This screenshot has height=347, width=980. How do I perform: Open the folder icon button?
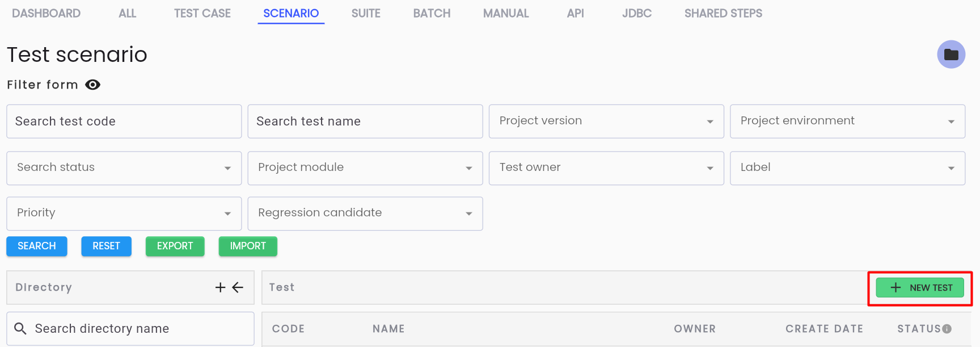pyautogui.click(x=951, y=55)
